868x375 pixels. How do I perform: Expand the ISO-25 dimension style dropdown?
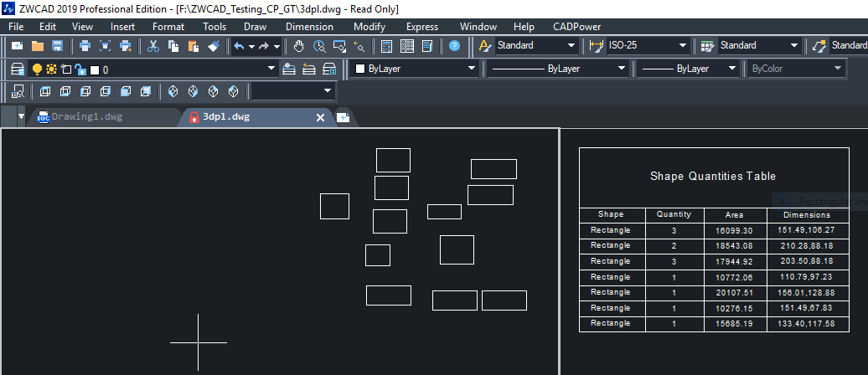point(683,46)
